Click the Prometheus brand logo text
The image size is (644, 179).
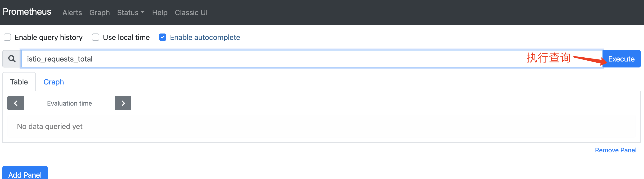tap(27, 12)
